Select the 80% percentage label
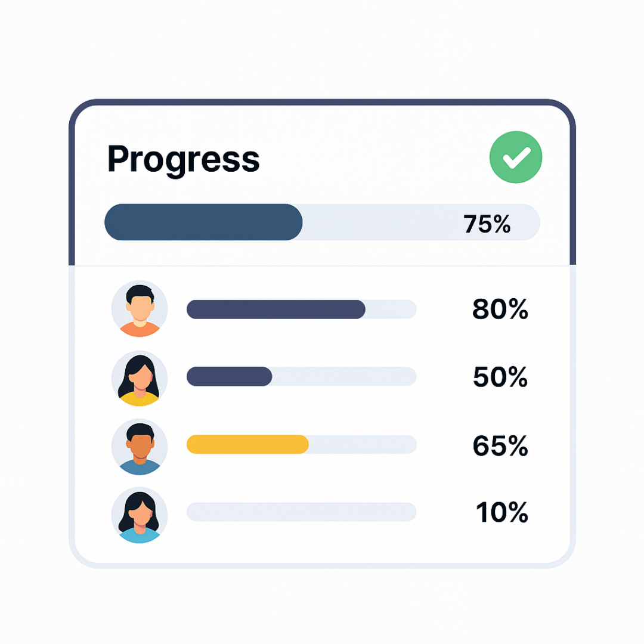The height and width of the screenshot is (644, 644). click(x=500, y=309)
